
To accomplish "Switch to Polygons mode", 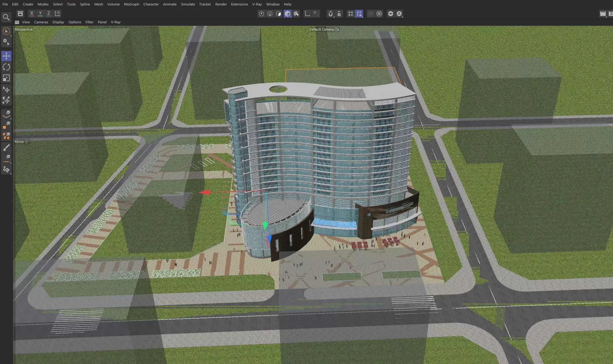I will (279, 14).
